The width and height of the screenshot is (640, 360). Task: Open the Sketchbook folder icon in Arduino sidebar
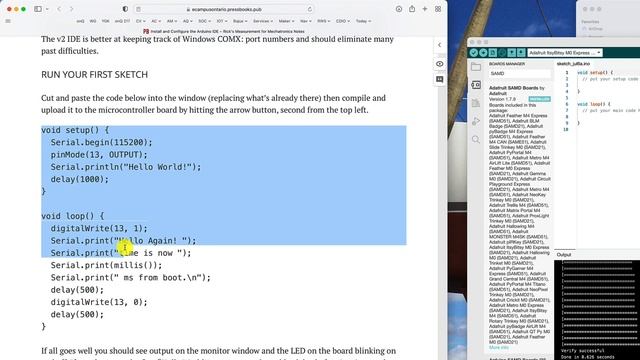476,67
